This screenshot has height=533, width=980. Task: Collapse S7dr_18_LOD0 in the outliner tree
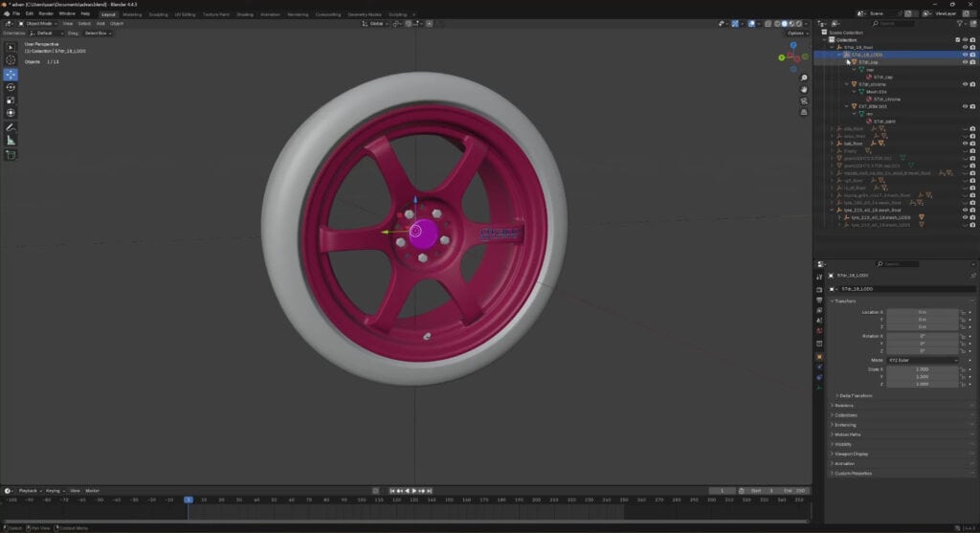point(839,55)
